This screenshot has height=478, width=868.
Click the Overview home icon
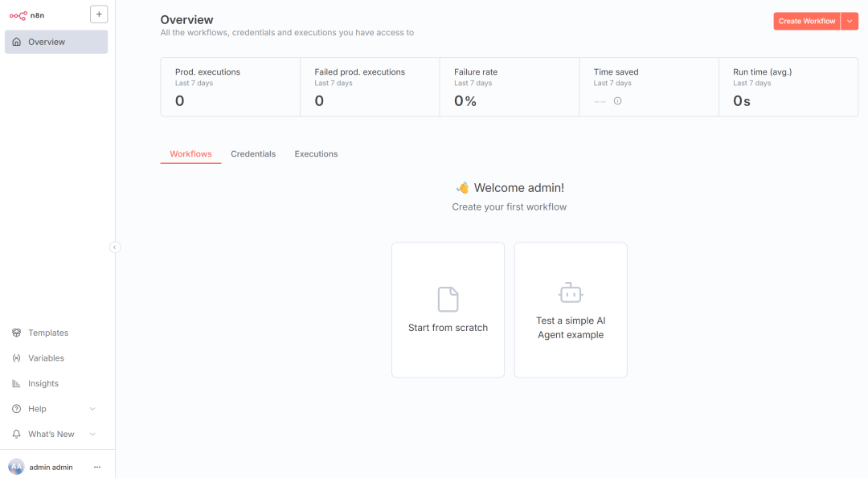pos(17,42)
